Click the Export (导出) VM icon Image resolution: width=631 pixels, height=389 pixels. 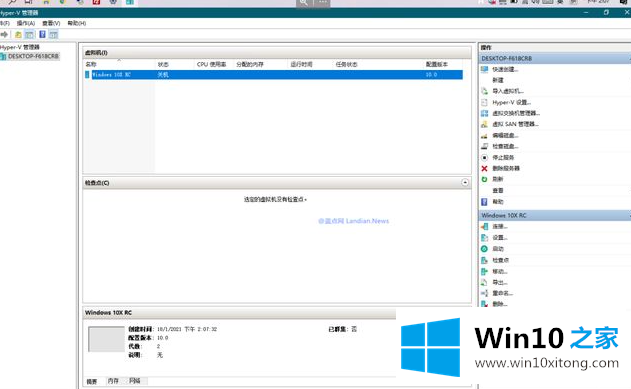coord(485,282)
